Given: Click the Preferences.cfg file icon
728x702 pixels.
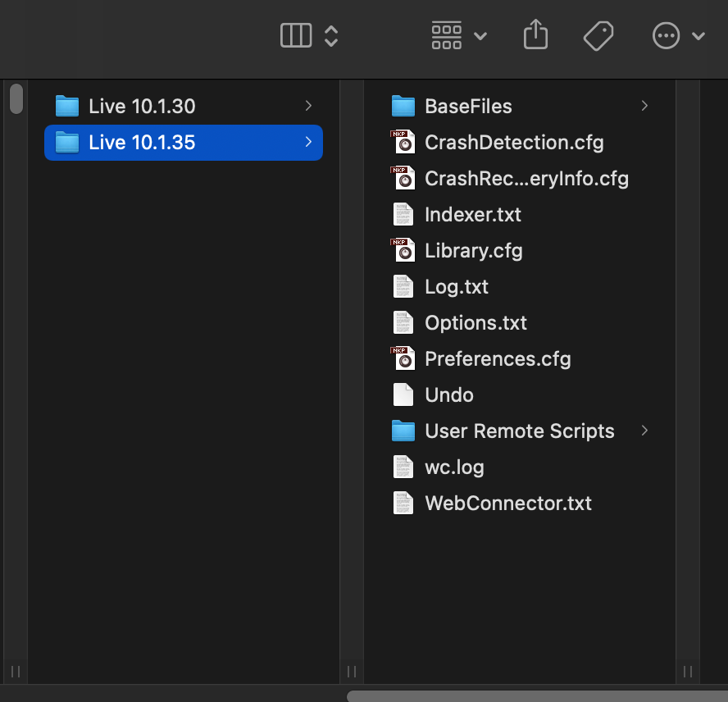Looking at the screenshot, I should (403, 359).
